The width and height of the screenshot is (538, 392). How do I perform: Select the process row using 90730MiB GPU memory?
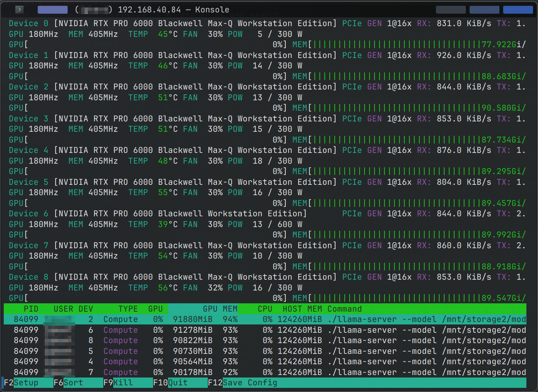(265, 351)
